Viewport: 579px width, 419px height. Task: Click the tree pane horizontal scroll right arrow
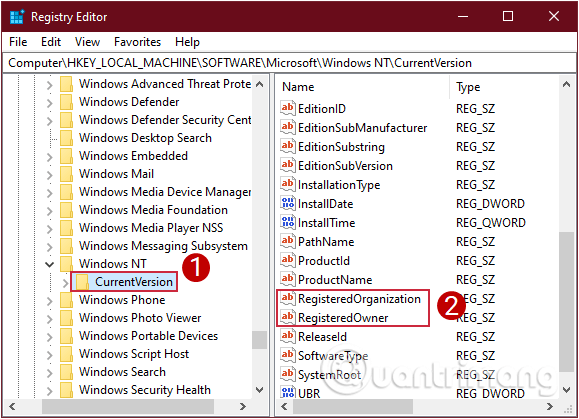coord(243,406)
